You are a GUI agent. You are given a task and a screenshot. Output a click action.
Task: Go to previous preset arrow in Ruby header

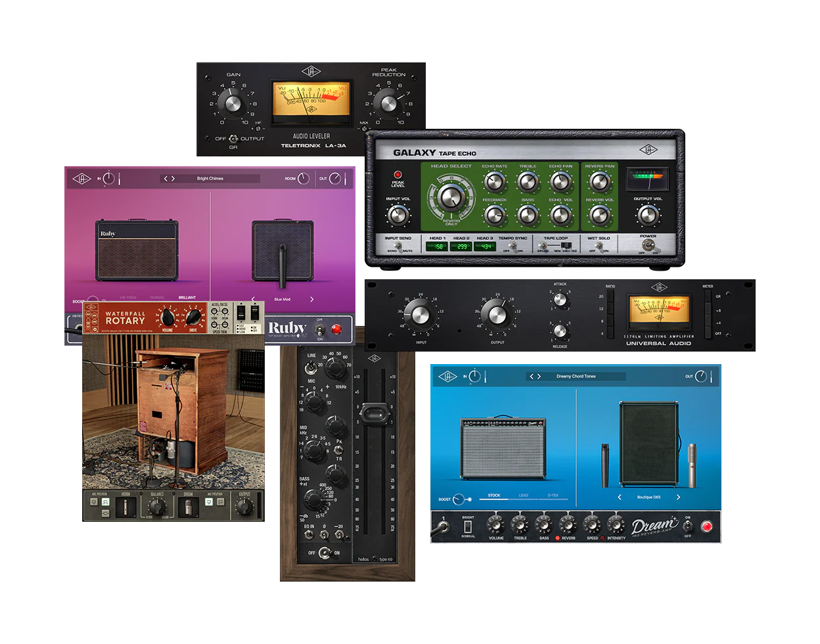(166, 178)
